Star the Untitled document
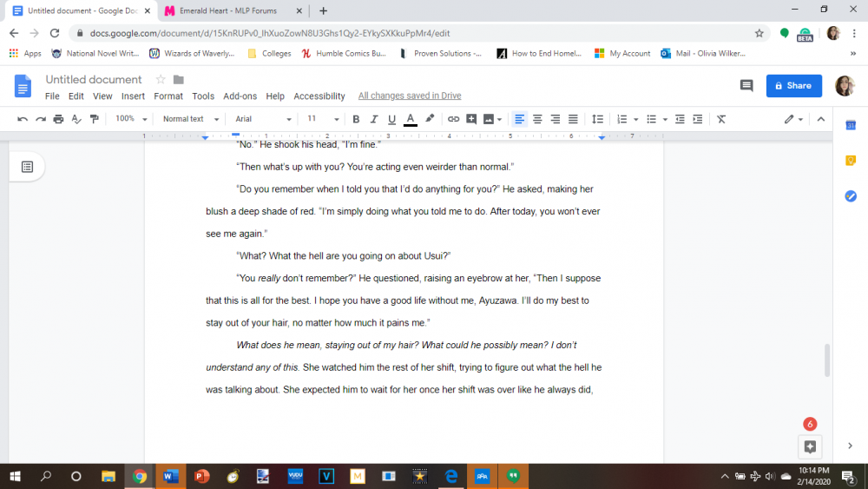Viewport: 868px width, 489px height. pyautogui.click(x=161, y=80)
